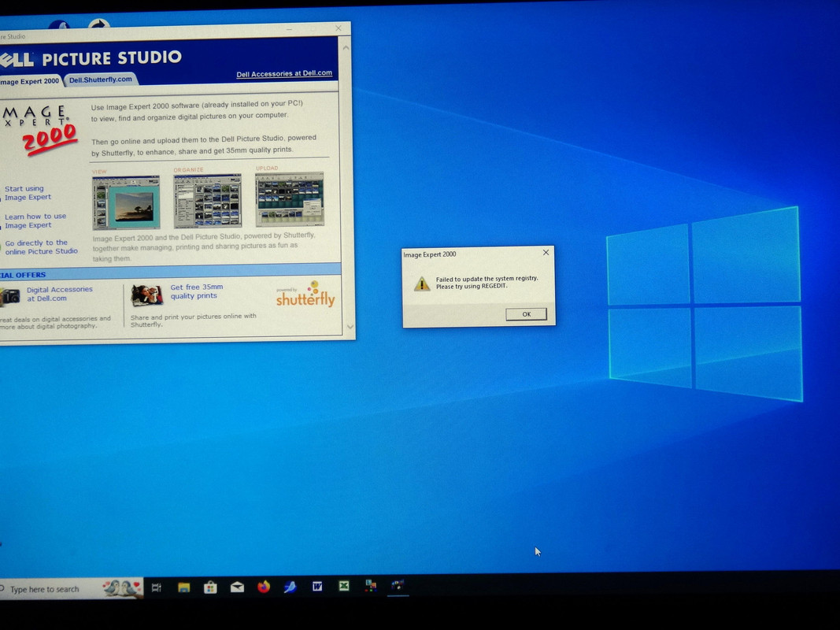Click Learn how to use Image Expert
Screen dimensions: 840x630
pyautogui.click(x=35, y=220)
